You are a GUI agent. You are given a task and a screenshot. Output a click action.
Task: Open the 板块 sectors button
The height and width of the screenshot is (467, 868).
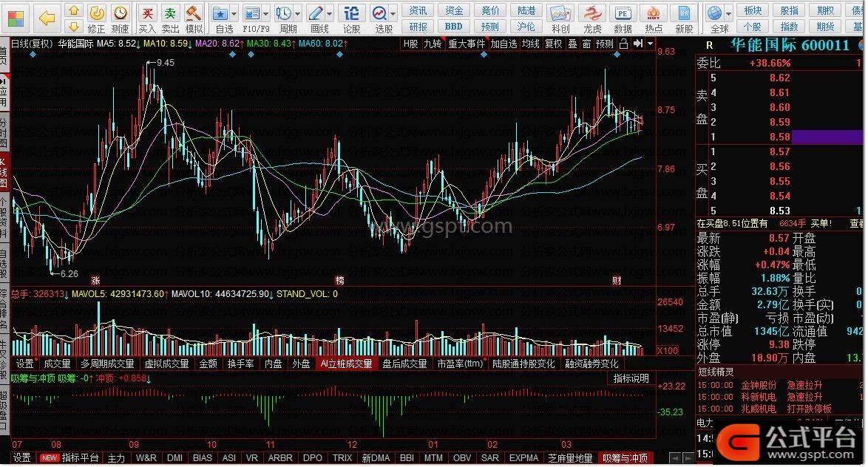(x=753, y=10)
